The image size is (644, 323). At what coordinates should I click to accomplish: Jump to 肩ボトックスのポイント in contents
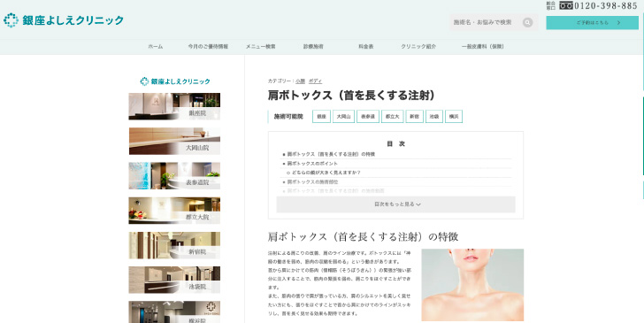click(312, 164)
